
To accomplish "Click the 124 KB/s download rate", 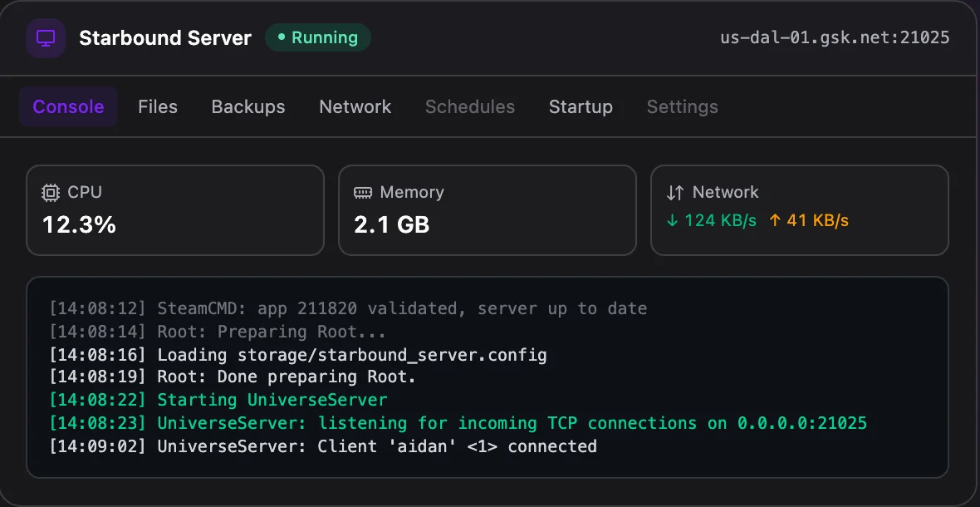I will [721, 221].
